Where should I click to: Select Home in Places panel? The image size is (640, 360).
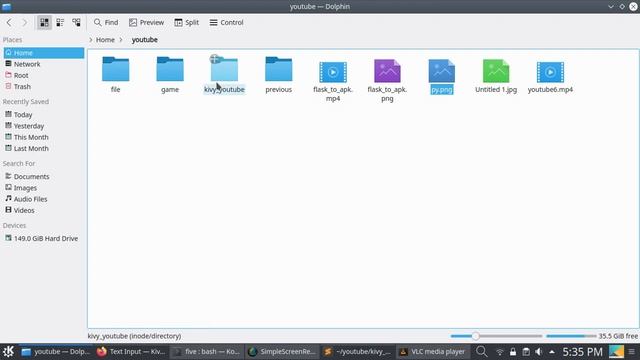pyautogui.click(x=44, y=53)
